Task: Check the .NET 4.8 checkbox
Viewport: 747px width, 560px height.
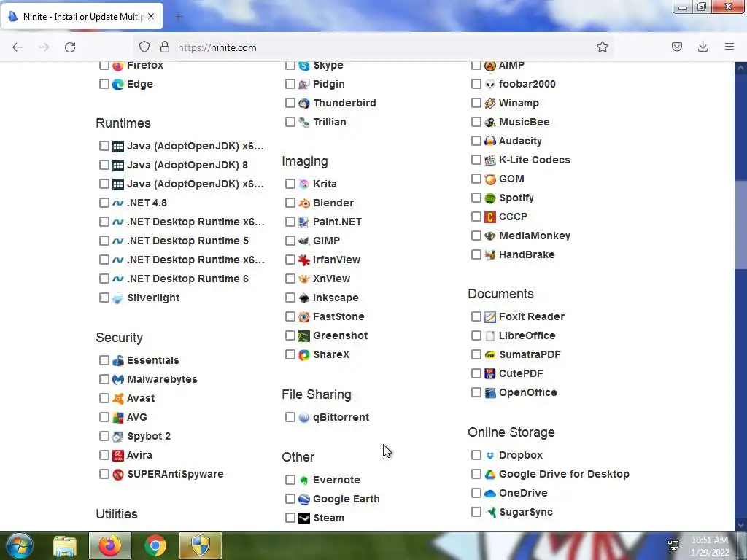Action: (x=104, y=203)
